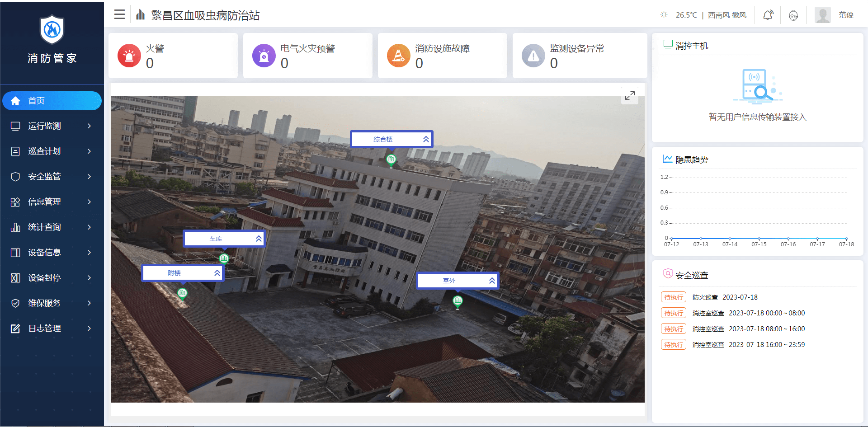This screenshot has height=427, width=868.
Task: Click the 07-14 axis label on the trend chart
Action: click(x=730, y=244)
